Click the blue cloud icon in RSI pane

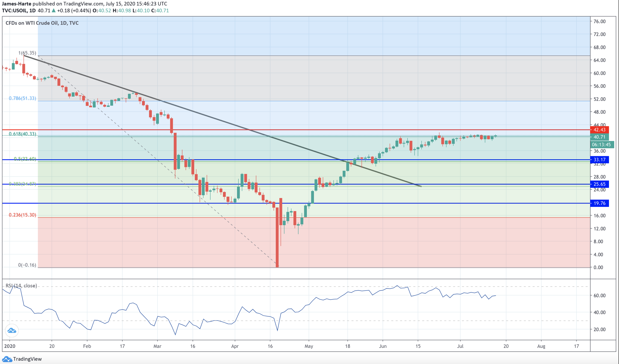point(12,331)
